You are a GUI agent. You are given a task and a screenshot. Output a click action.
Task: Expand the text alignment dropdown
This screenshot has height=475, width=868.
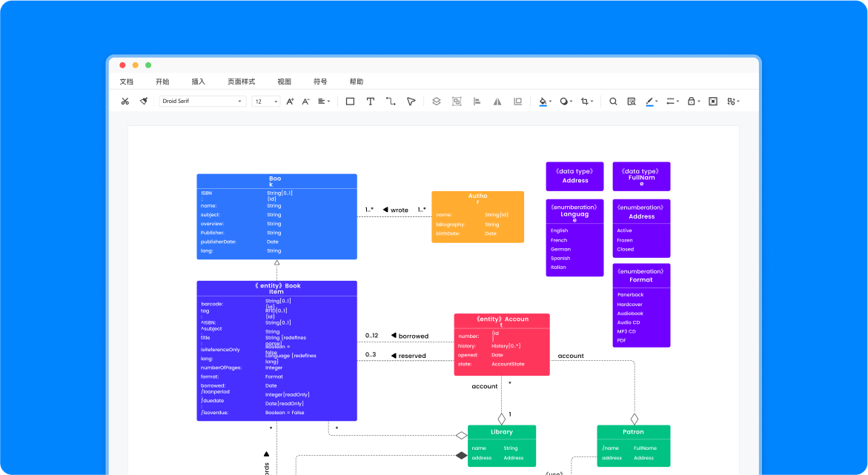324,102
